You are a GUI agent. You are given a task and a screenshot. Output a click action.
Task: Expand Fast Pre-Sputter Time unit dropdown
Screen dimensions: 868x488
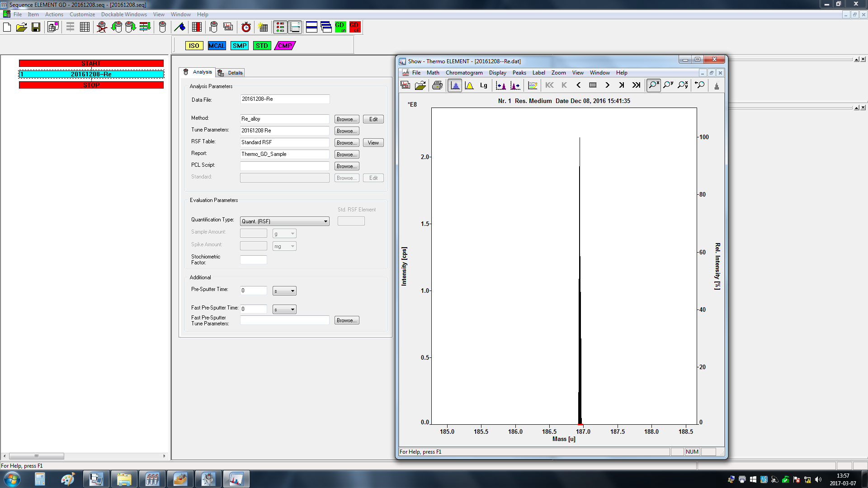coord(292,310)
